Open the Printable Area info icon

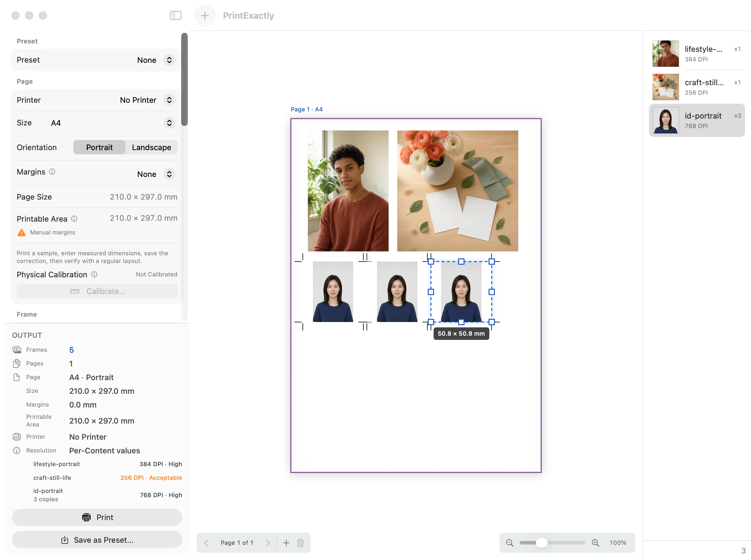pos(74,219)
